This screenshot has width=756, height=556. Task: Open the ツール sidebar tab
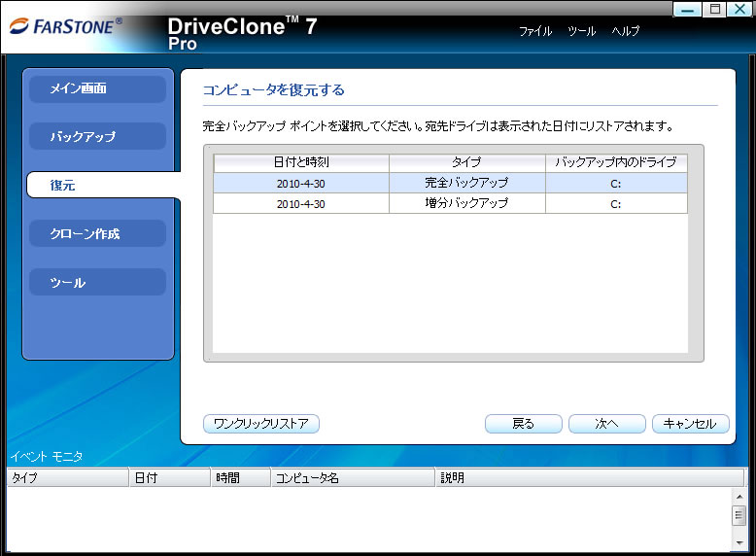pyautogui.click(x=98, y=283)
